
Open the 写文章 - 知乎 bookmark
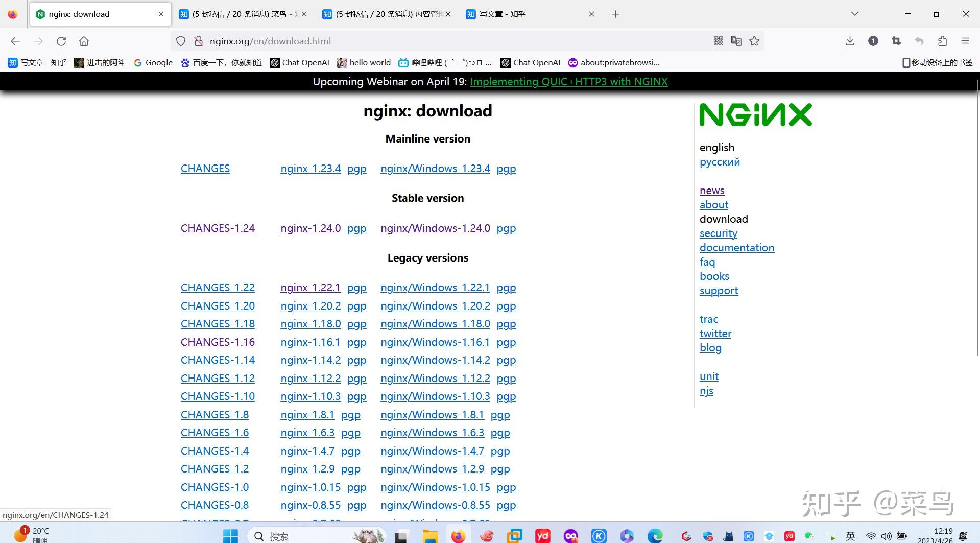click(x=37, y=63)
